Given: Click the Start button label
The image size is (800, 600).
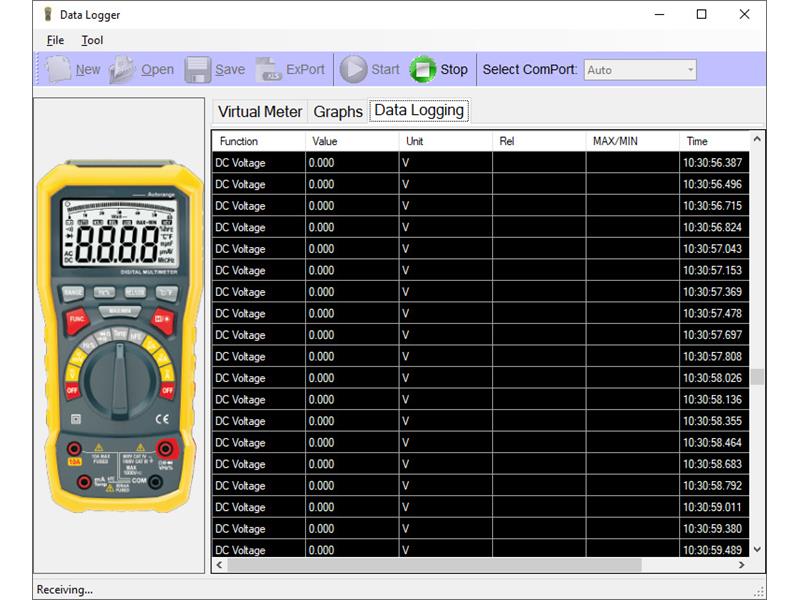Looking at the screenshot, I should pyautogui.click(x=385, y=69).
